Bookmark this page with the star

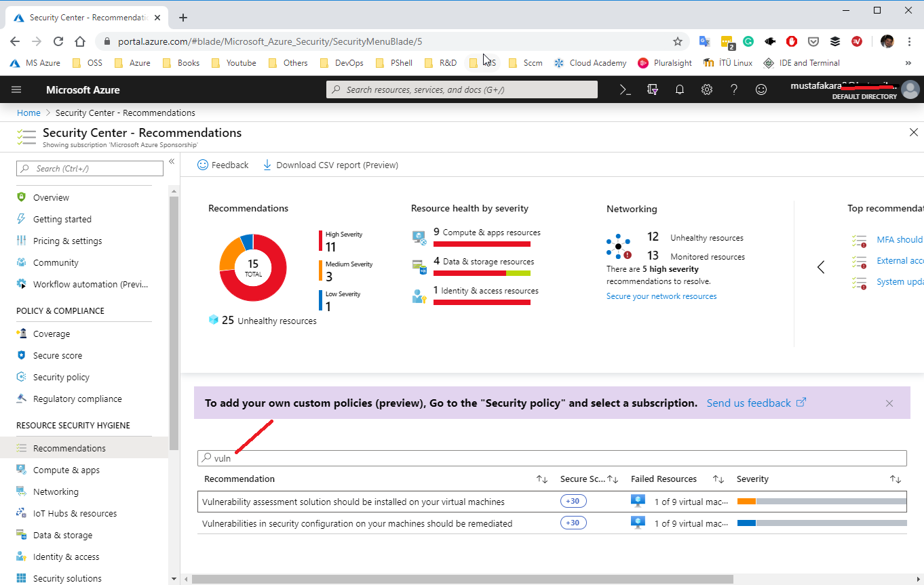coord(677,41)
